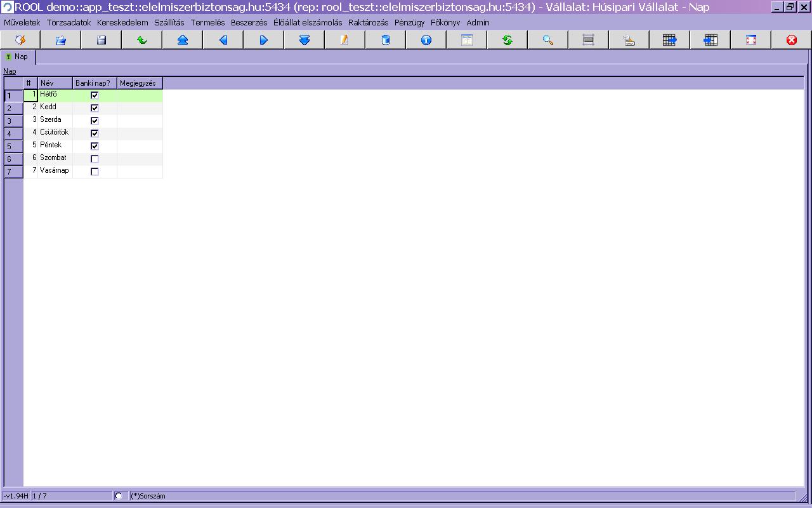Uncheck Banki nap for Péntek
Viewport: 812px width, 508px height.
coord(95,146)
